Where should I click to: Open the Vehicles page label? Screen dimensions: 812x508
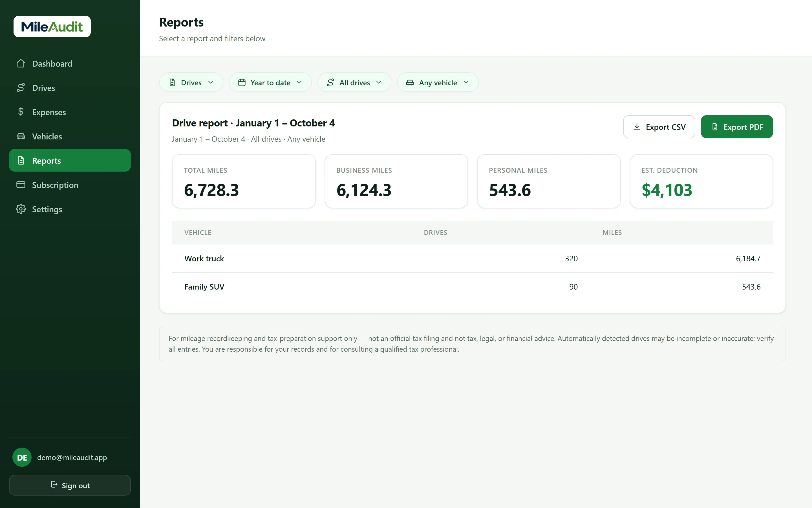pos(47,136)
